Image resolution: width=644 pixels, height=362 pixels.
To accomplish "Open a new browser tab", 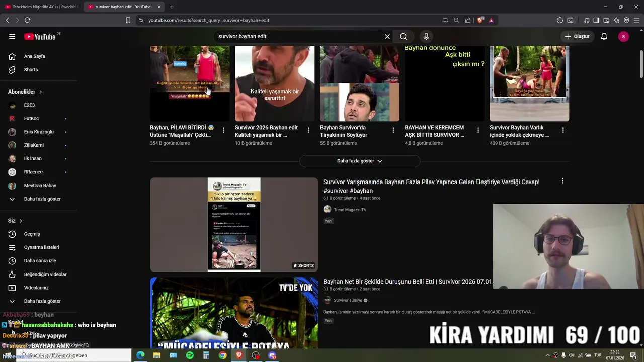I will pyautogui.click(x=172, y=7).
